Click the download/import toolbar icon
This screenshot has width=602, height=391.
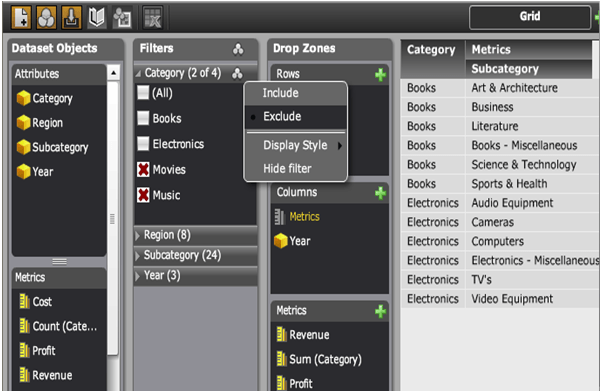click(71, 18)
